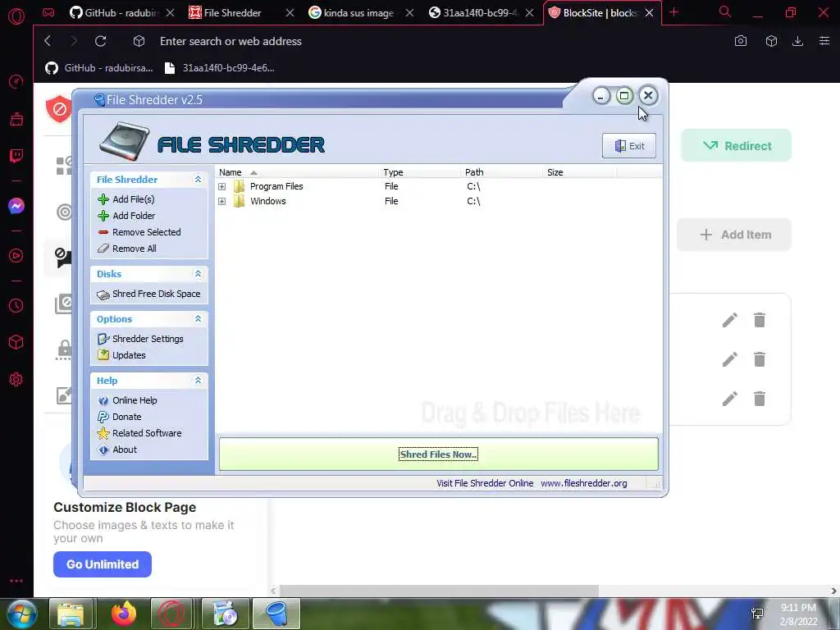
Task: Click the Exit button
Action: (x=629, y=146)
